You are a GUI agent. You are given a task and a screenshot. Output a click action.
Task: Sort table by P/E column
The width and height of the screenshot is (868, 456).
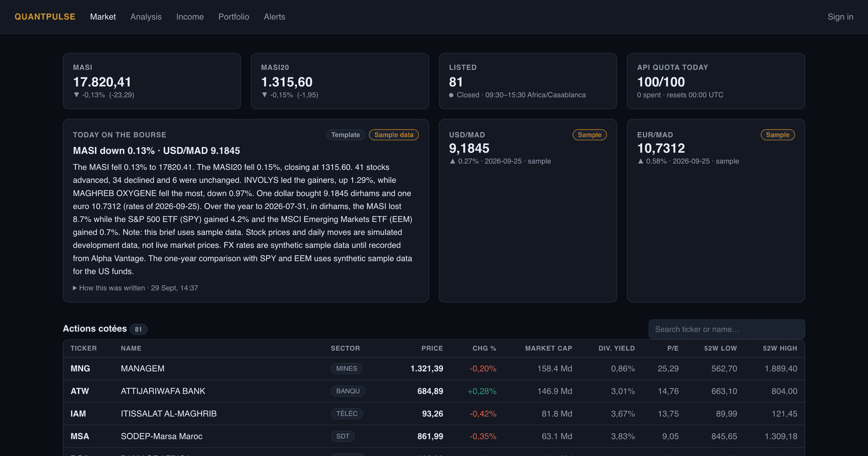click(x=673, y=349)
